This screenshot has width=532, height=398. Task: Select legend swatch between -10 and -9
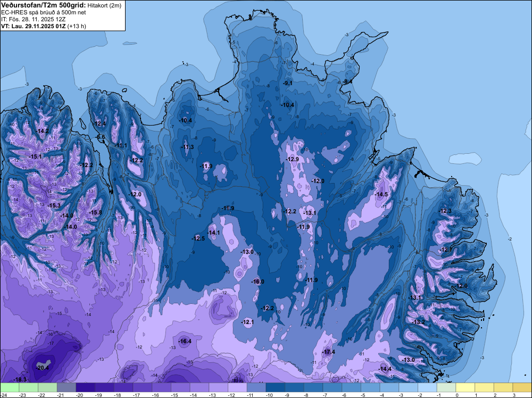click(x=275, y=387)
